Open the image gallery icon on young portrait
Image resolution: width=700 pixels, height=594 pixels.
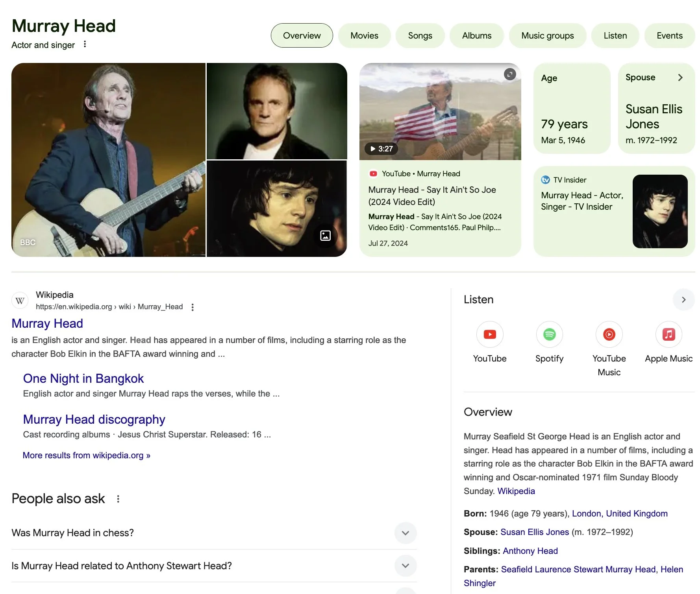pyautogui.click(x=325, y=236)
